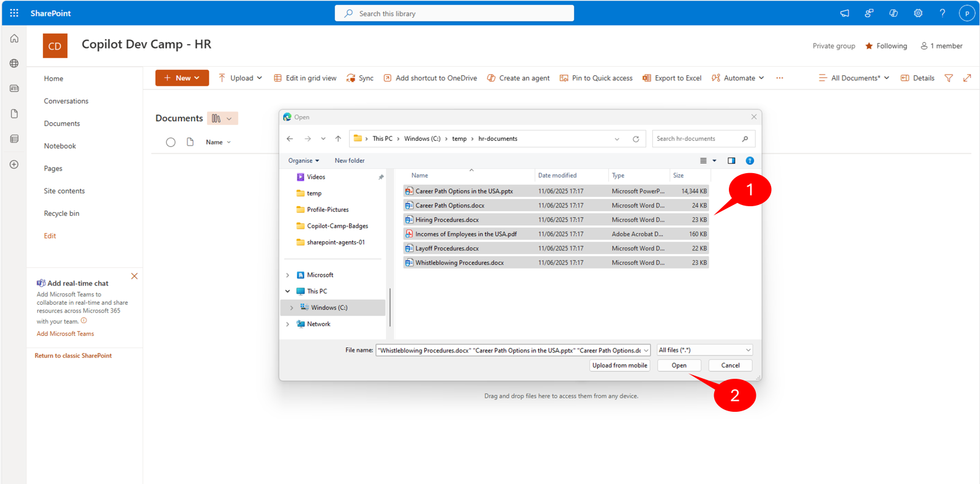The width and height of the screenshot is (980, 484).
Task: Open Site contents in navigation
Action: pyautogui.click(x=64, y=191)
